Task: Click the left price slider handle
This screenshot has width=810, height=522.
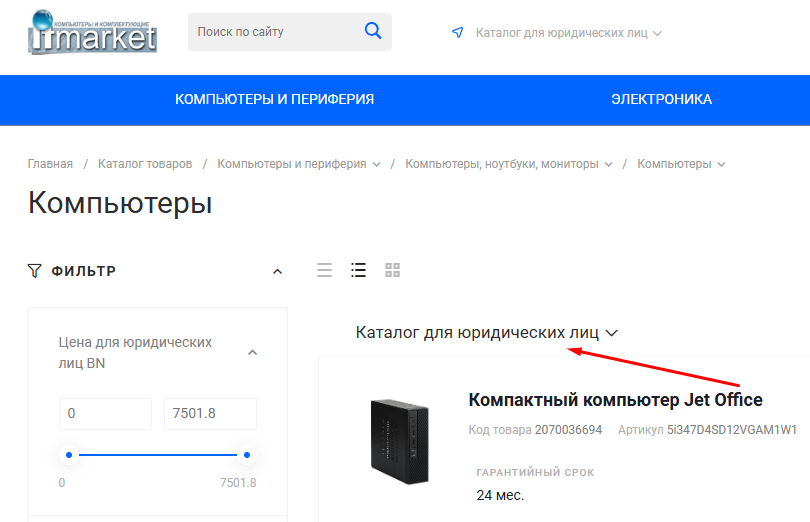Action: point(69,456)
